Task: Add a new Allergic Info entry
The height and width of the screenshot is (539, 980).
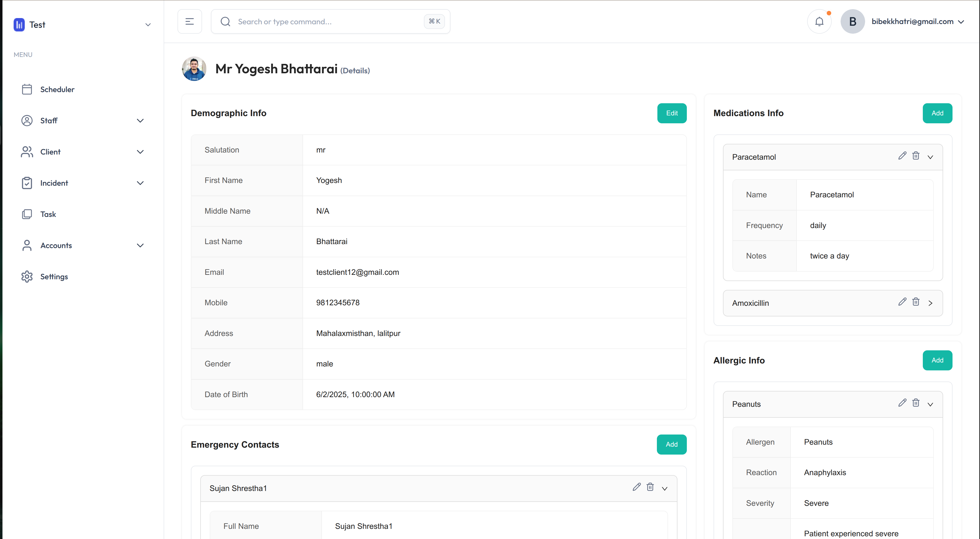Action: (937, 360)
